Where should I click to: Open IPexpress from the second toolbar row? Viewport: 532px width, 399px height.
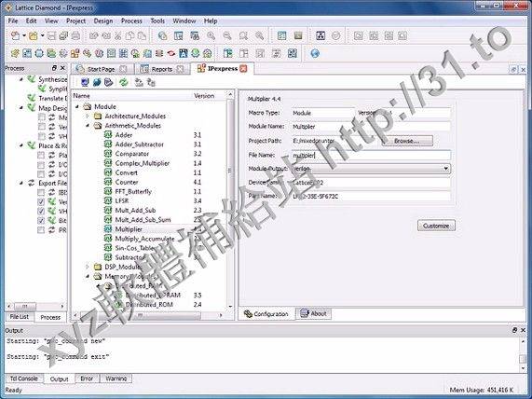point(75,53)
